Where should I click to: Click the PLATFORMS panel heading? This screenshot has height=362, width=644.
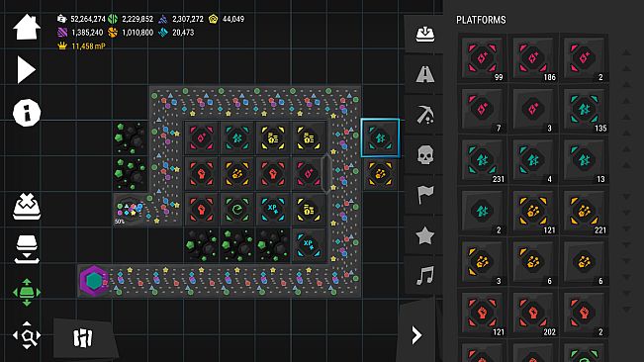click(481, 20)
